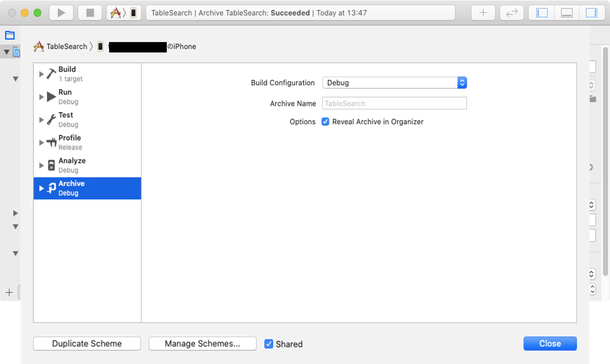610x364 pixels.
Task: Click the add plus icon at sidebar bottom
Action: (x=9, y=292)
